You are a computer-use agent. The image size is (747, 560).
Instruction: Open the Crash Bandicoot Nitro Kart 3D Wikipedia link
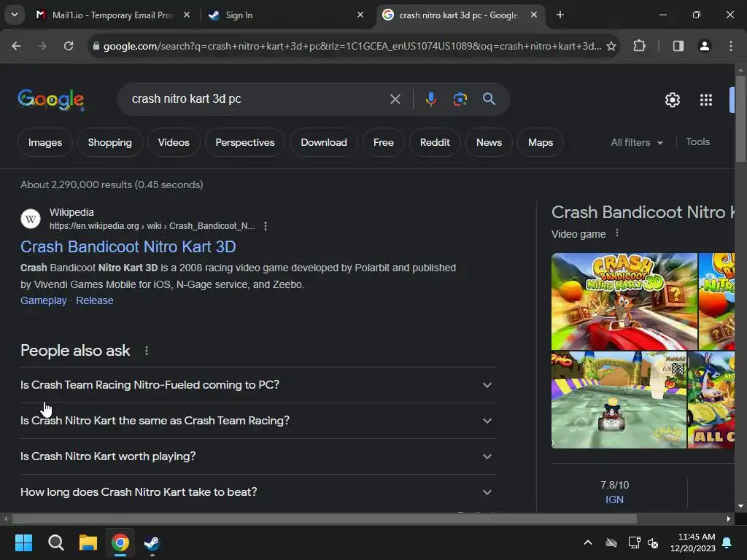tap(128, 246)
